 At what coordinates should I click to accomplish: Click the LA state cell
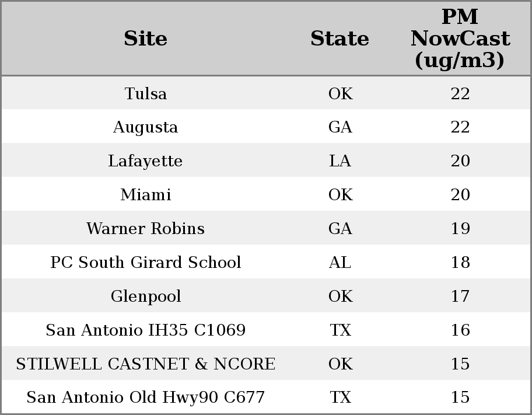[x=340, y=161]
